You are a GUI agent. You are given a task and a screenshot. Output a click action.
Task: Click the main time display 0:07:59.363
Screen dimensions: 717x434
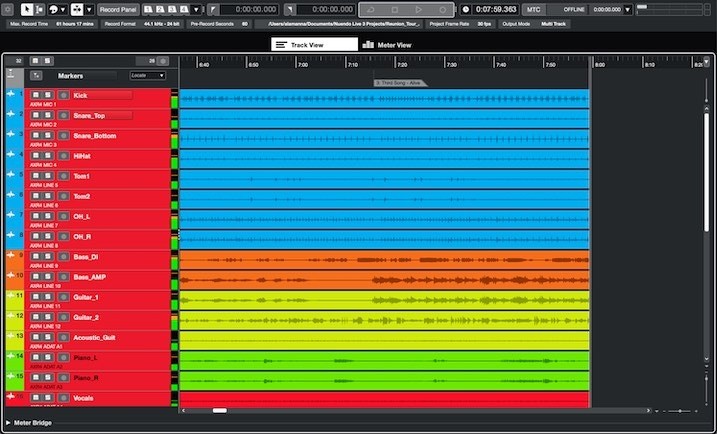[496, 9]
